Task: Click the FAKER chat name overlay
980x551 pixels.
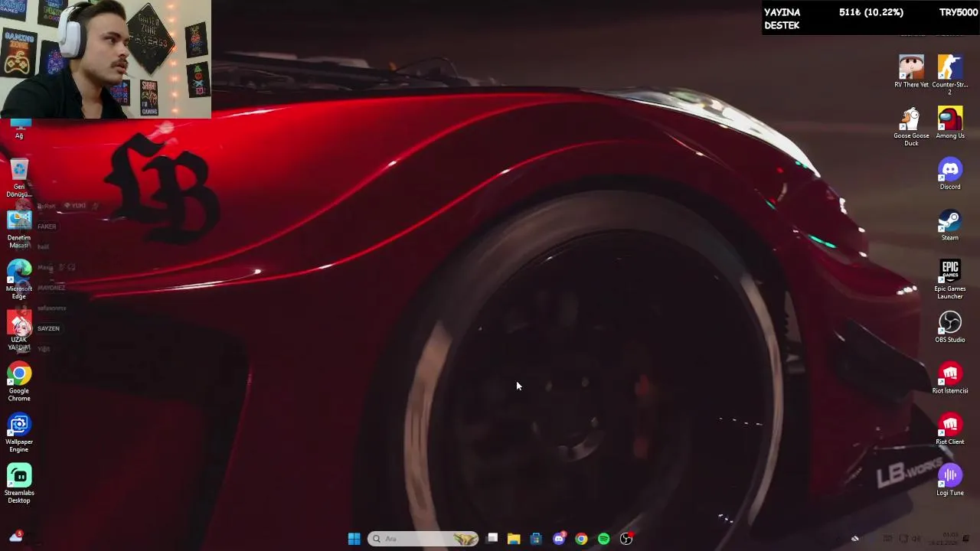Action: coord(47,227)
